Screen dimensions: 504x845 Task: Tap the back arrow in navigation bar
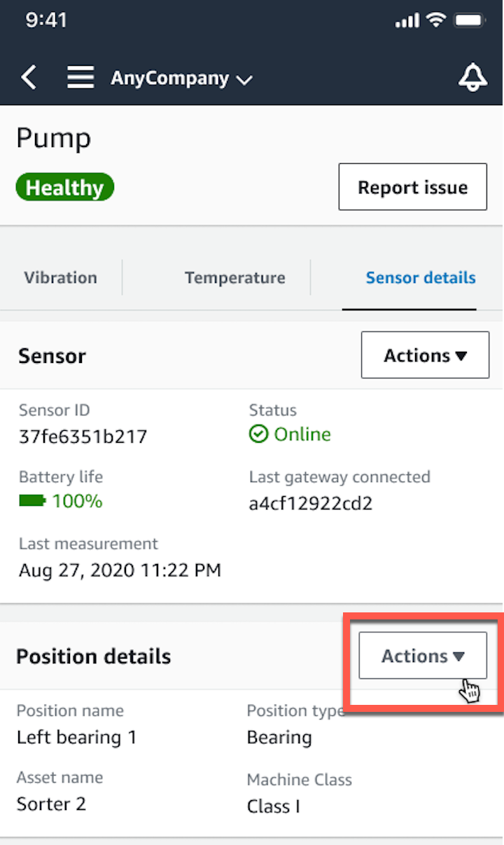point(28,77)
